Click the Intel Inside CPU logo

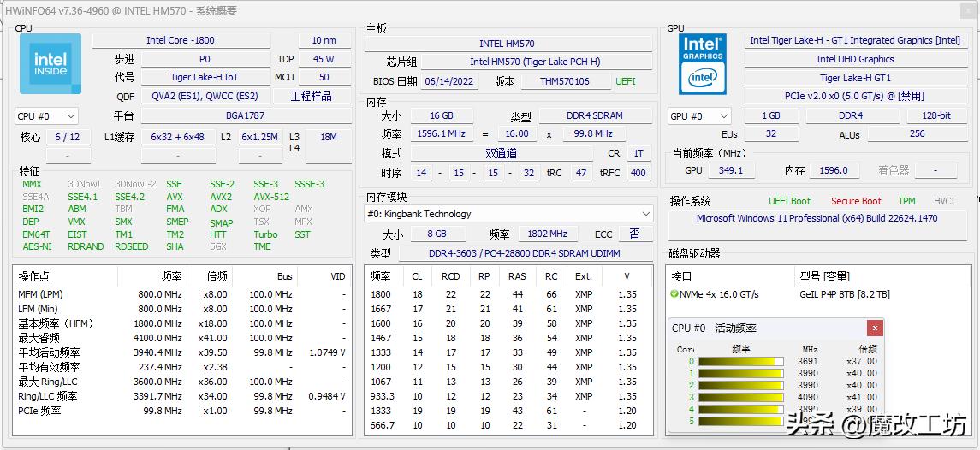[50, 64]
